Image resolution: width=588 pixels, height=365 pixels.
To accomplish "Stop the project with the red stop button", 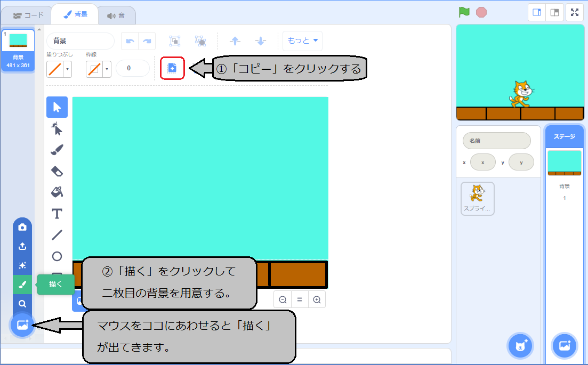I will (x=481, y=12).
